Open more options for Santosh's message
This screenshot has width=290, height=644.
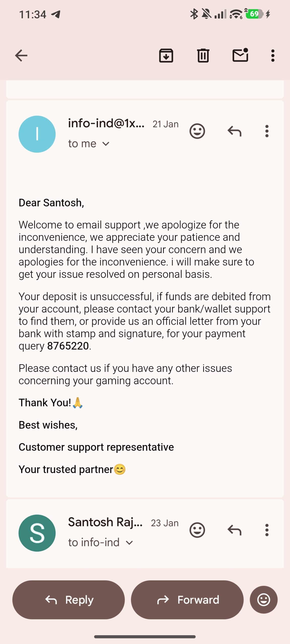[x=267, y=530]
